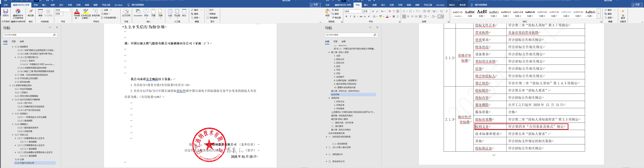Open 审阅 tab in right window

pos(409,5)
